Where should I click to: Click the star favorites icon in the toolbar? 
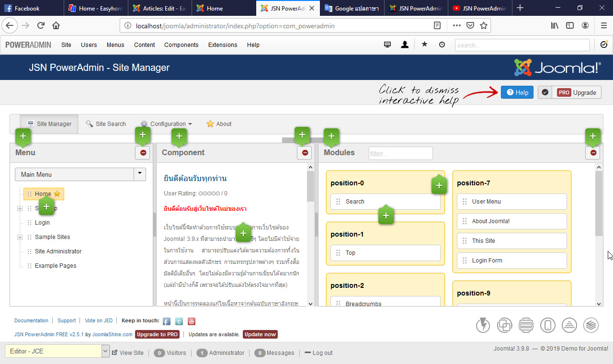[424, 44]
